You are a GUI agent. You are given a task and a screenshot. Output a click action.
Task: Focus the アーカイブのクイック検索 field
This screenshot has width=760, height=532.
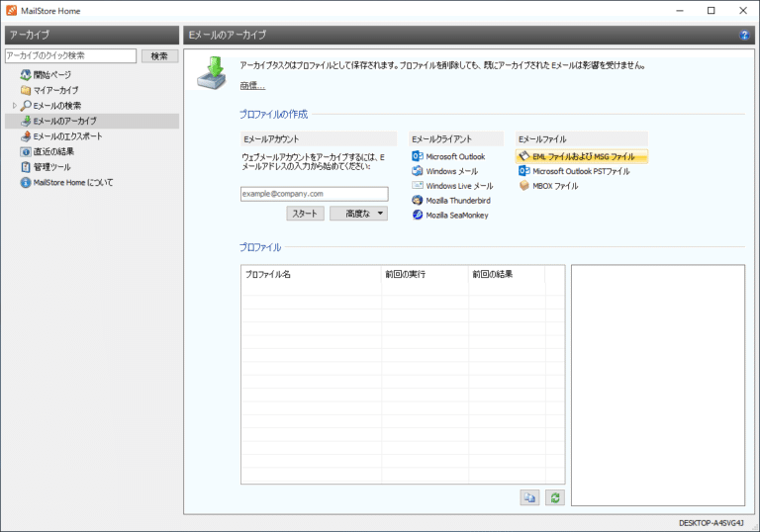(x=71, y=55)
